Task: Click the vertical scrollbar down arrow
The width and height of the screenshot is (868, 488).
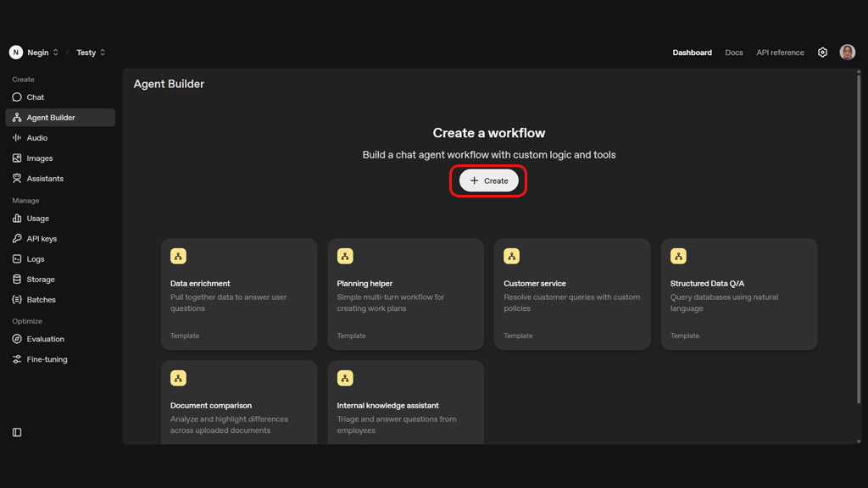Action: click(858, 441)
